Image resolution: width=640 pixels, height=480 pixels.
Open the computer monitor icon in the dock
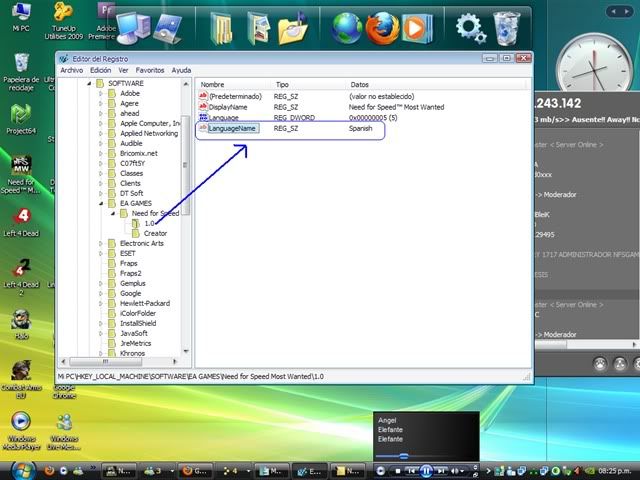point(133,29)
